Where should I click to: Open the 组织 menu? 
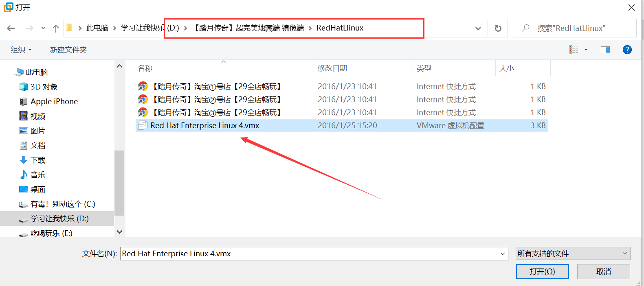pos(21,50)
